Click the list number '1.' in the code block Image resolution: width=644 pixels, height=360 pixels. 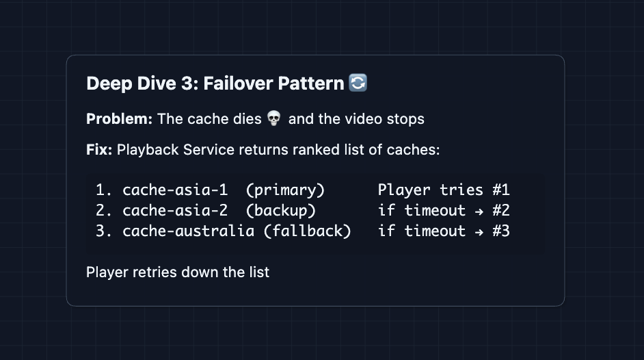click(104, 190)
